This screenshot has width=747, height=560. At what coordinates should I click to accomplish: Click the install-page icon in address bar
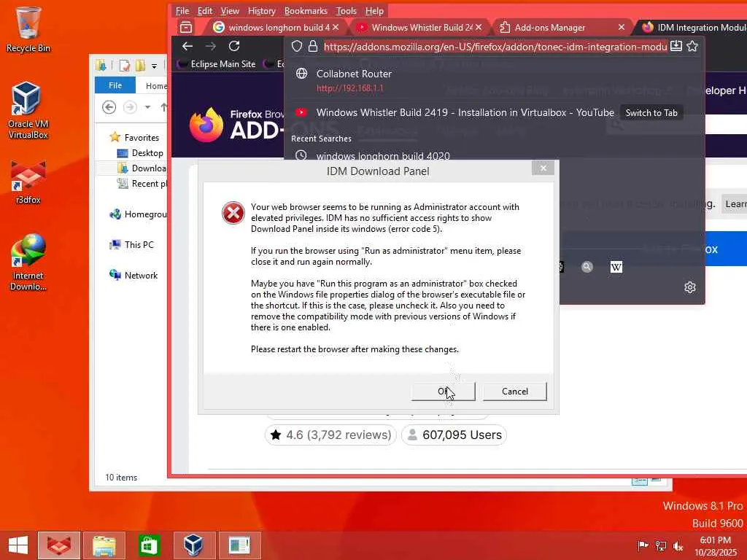click(x=676, y=46)
